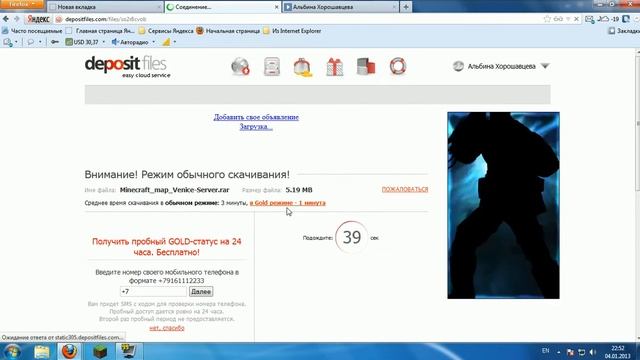The height and width of the screenshot is (360, 640).
Task: Click the volume tray icon
Action: (593, 352)
